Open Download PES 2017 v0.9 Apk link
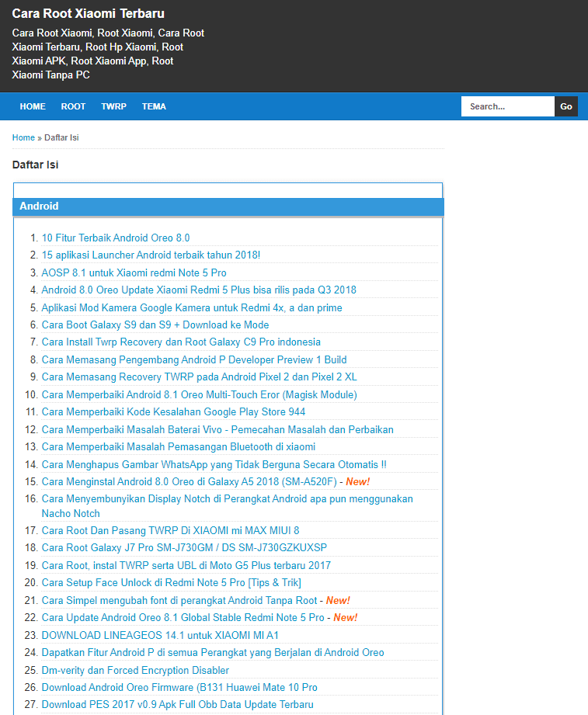The height and width of the screenshot is (715, 588). pyautogui.click(x=177, y=704)
